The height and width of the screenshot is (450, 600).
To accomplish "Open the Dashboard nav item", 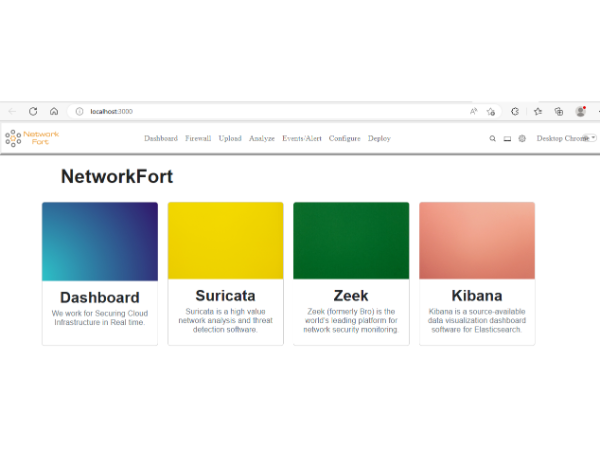I will [x=161, y=138].
